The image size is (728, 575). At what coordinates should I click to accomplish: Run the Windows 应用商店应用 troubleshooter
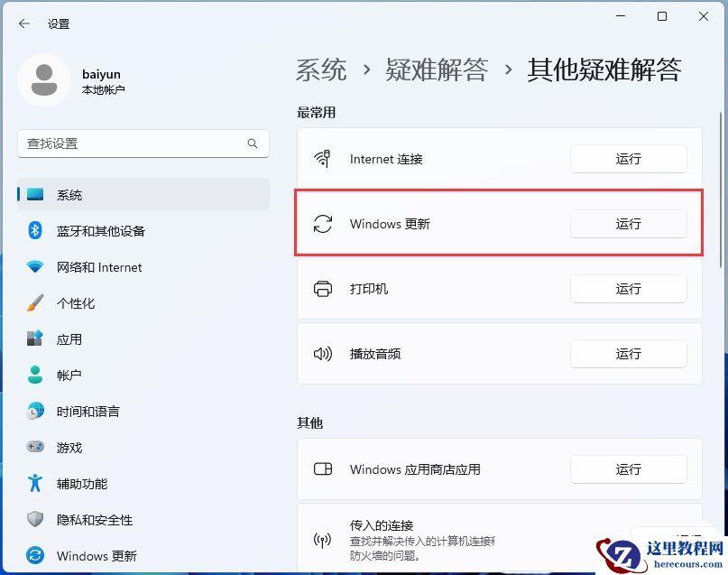[628, 469]
